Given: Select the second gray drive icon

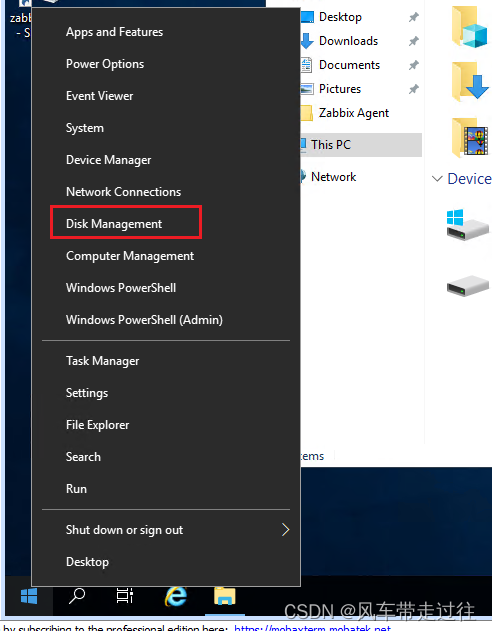Looking at the screenshot, I should tap(467, 286).
